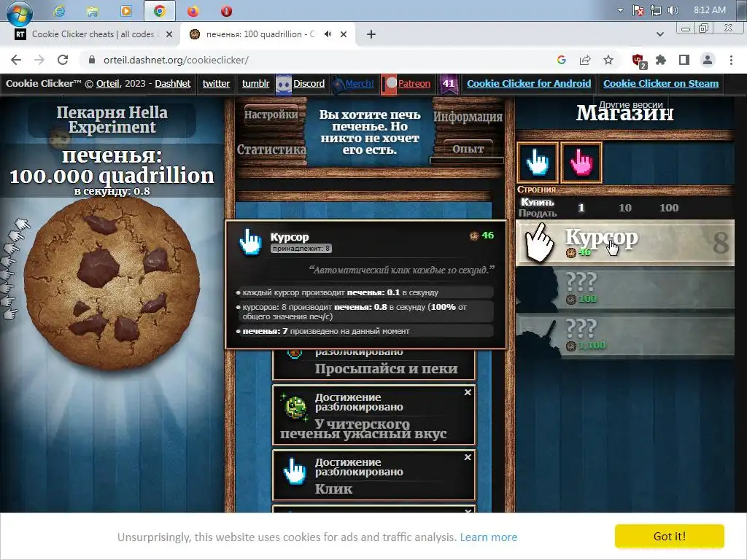Open Windows Media Player from taskbar
This screenshot has height=560, width=747.
coord(126,10)
